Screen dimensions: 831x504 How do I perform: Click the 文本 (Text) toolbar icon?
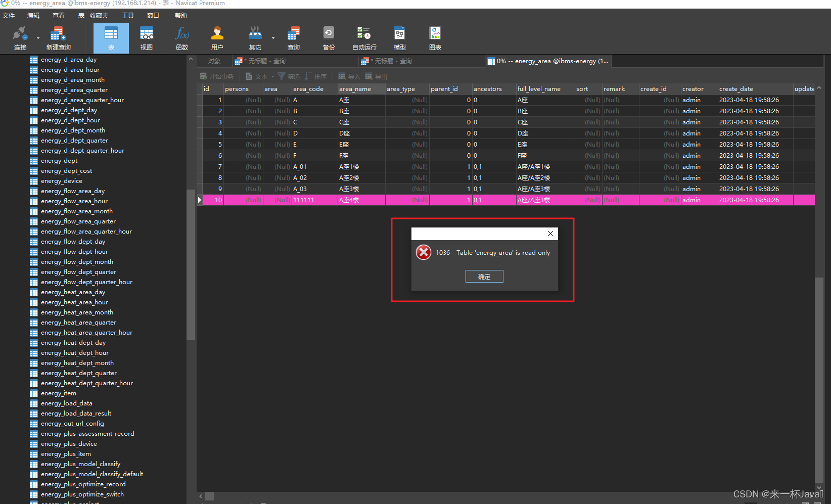[x=256, y=76]
